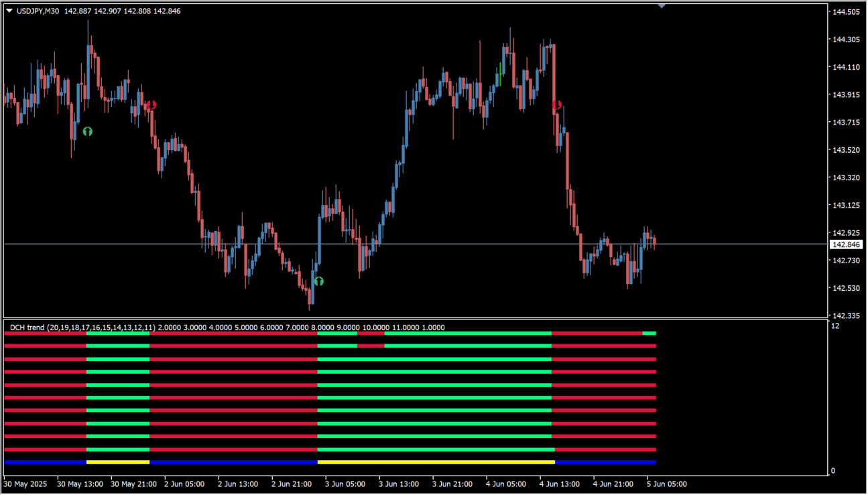The width and height of the screenshot is (868, 495).
Task: Select the 30 May 2025 date label
Action: coord(26,484)
